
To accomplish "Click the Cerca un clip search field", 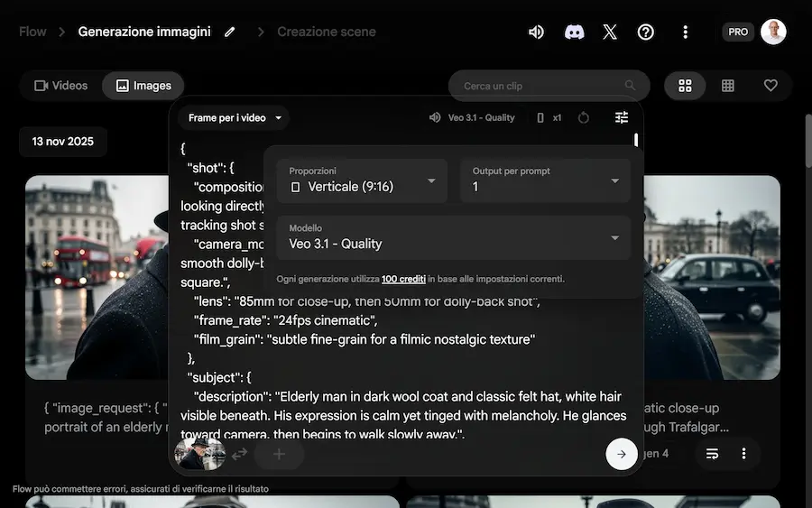I will 541,86.
